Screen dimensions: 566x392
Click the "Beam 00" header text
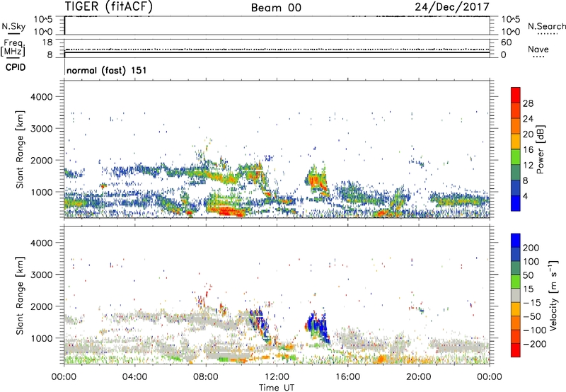(276, 8)
